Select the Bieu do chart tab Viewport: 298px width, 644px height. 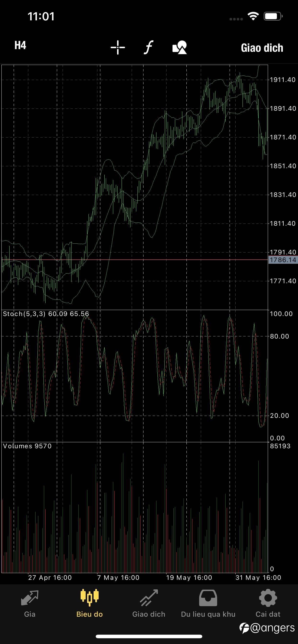89,604
